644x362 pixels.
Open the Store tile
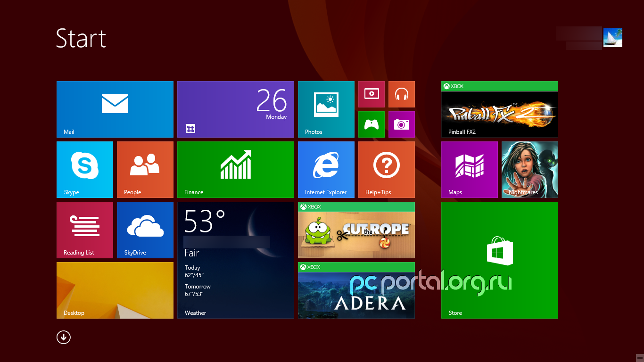point(500,260)
